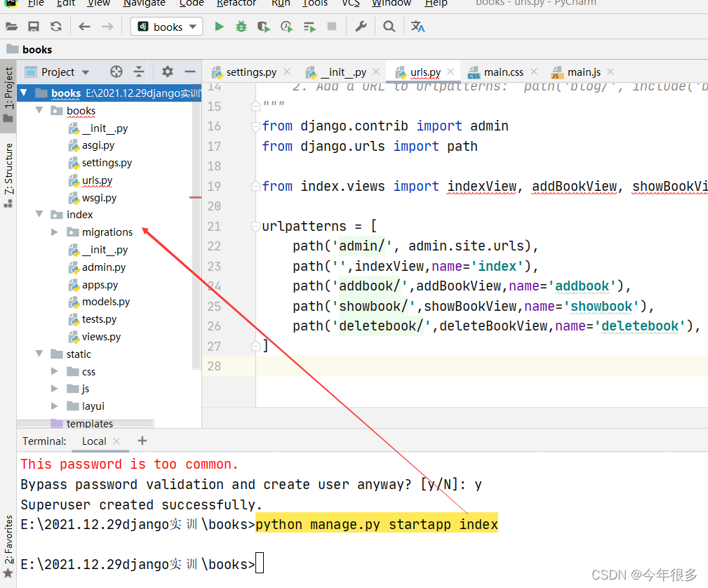
Task: Click the red error stripe mark
Action: coord(195,197)
